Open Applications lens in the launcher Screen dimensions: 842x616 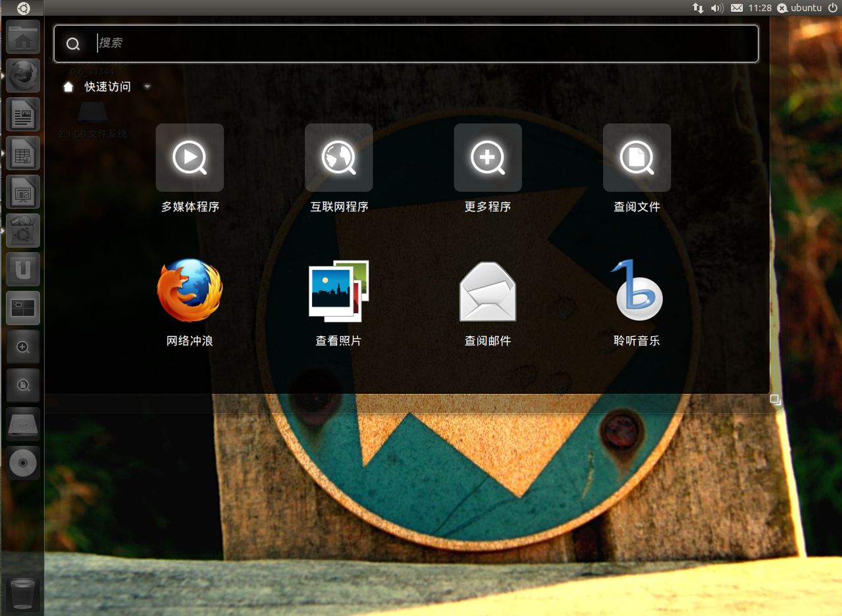(x=23, y=347)
